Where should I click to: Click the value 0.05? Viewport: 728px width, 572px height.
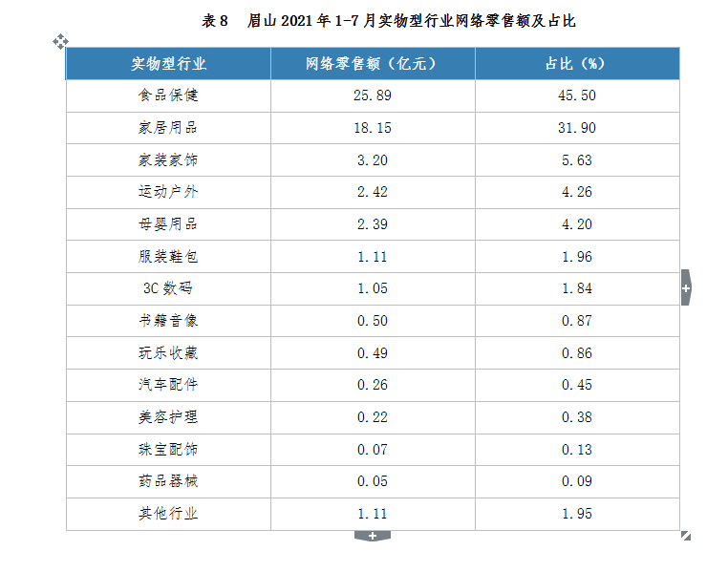[373, 481]
